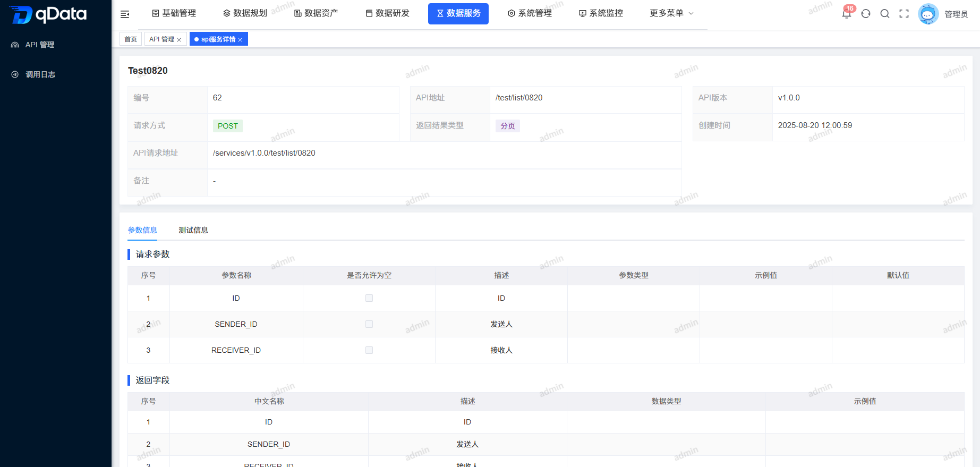Click the API 管理 sidebar icon
This screenshot has height=467, width=980.
tap(15, 45)
